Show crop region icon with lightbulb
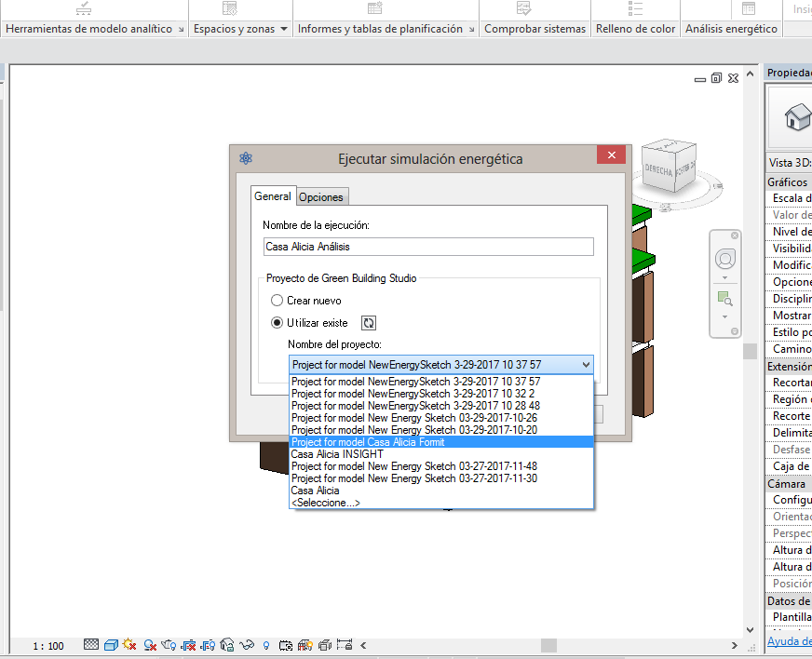 click(208, 645)
